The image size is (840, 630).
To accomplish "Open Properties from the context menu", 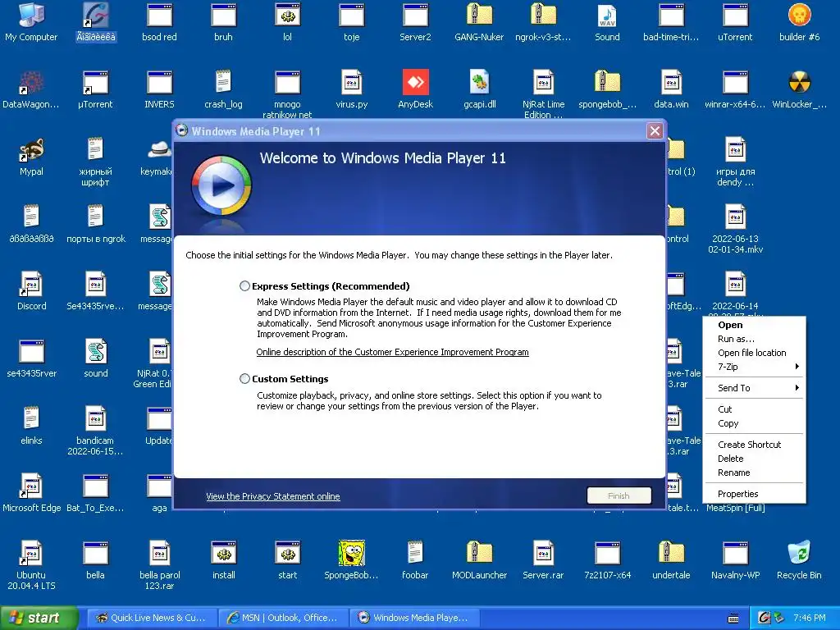I will point(755,494).
